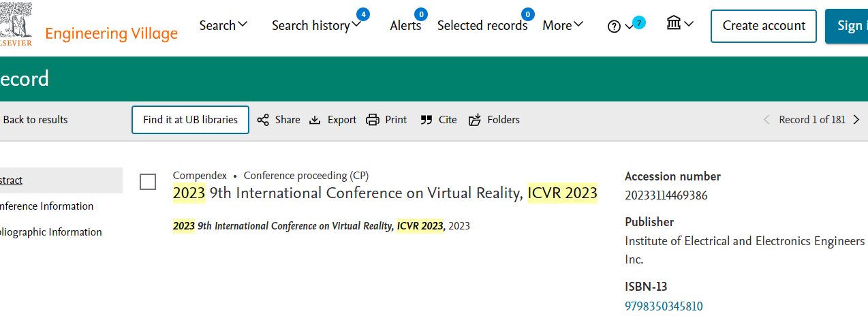The width and height of the screenshot is (868, 335).
Task: Click the institution building icon
Action: 674,24
